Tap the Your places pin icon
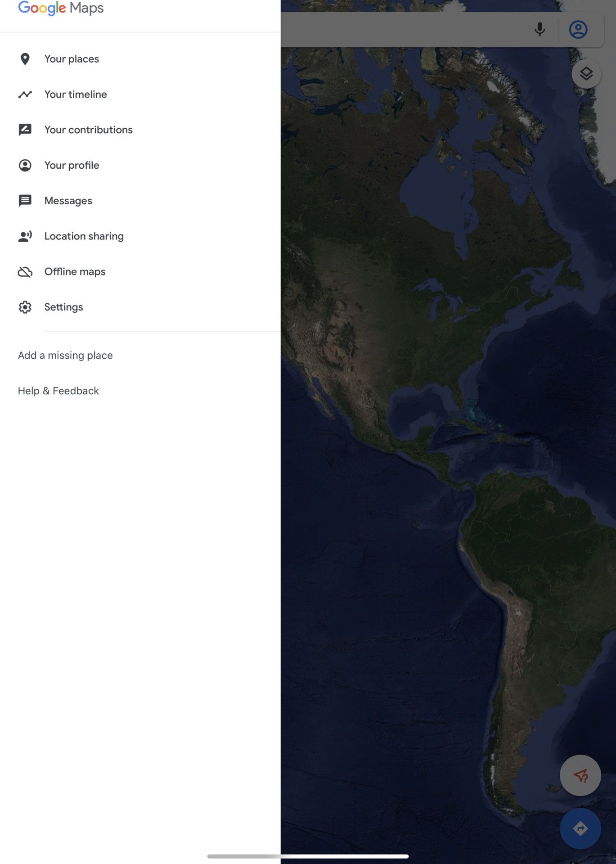616x864 pixels. coord(25,59)
